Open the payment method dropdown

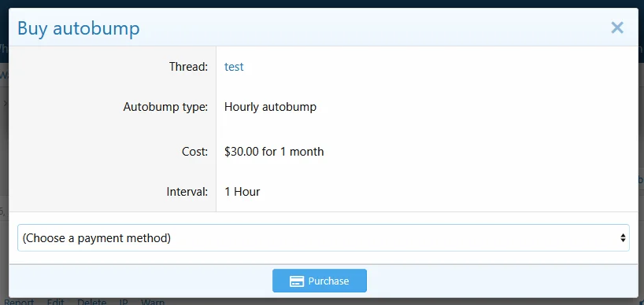(324, 237)
